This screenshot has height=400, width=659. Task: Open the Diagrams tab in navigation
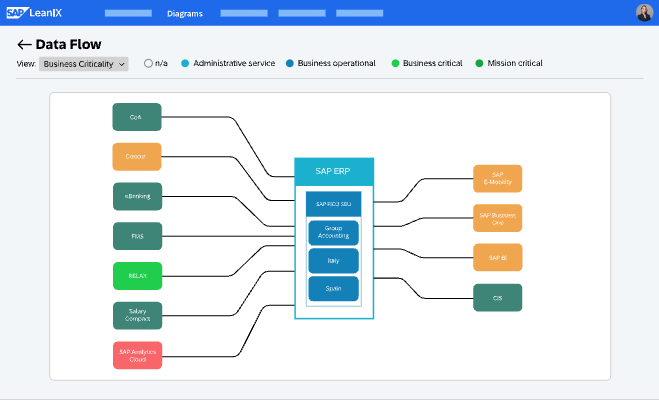[184, 14]
